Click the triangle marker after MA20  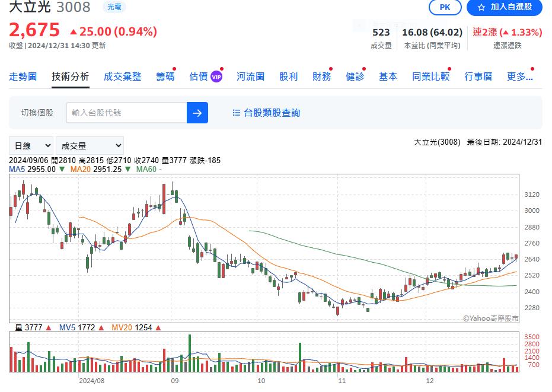(128, 169)
